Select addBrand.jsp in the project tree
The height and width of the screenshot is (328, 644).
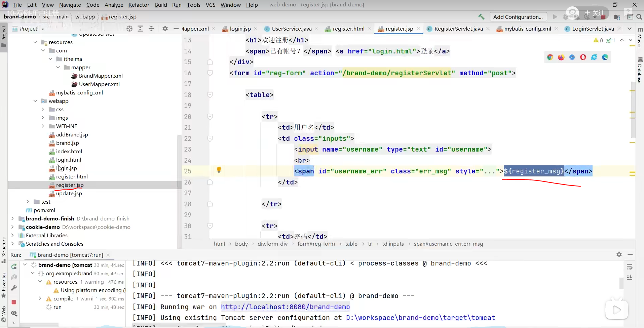pos(72,135)
